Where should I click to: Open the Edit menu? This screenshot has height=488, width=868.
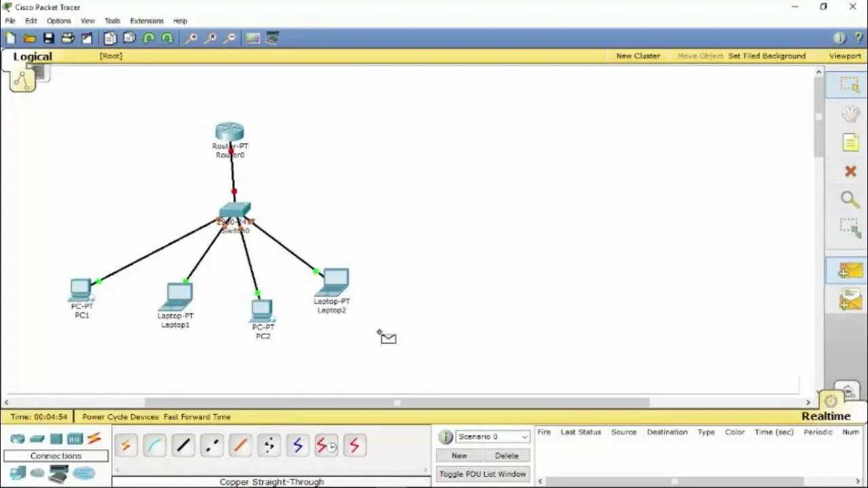pyautogui.click(x=31, y=21)
